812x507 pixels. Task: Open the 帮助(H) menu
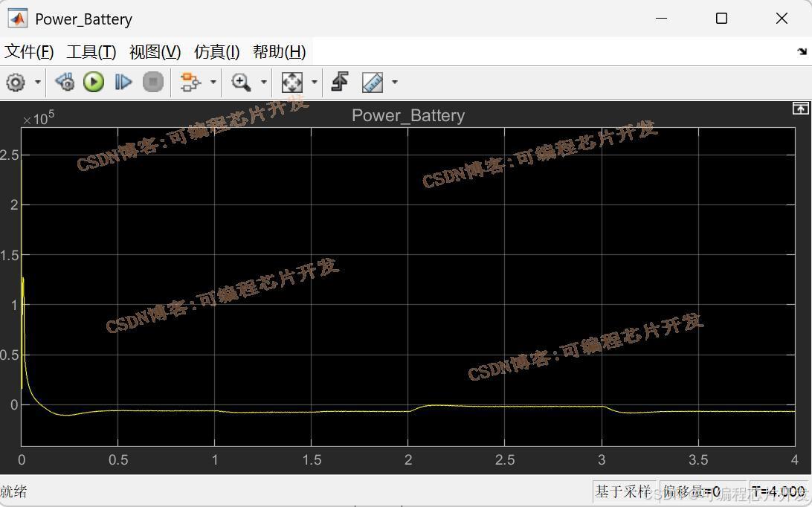(x=279, y=52)
